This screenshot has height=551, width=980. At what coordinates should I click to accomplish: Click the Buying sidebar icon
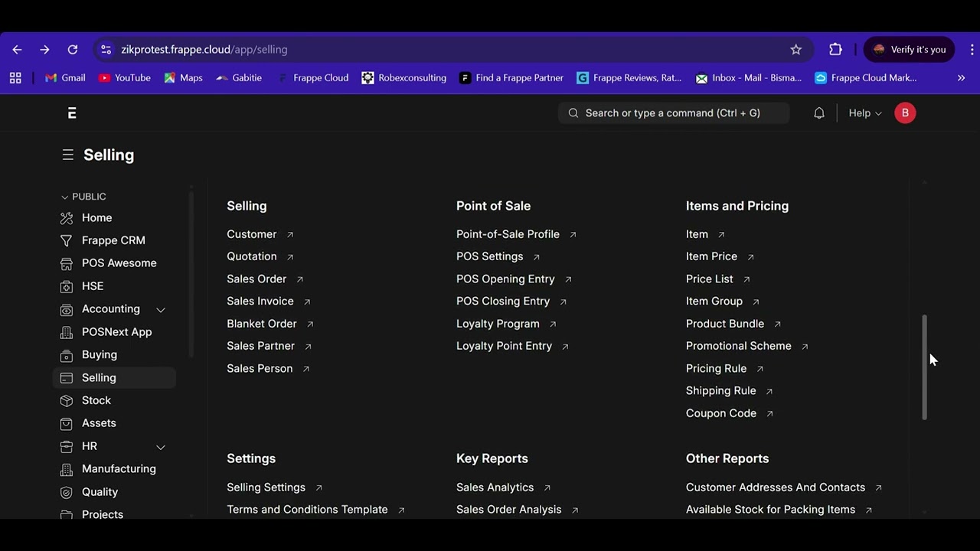coord(67,355)
